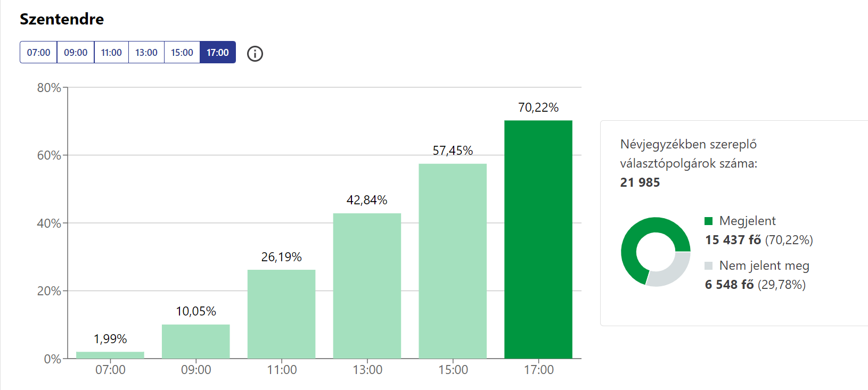This screenshot has height=390, width=868.
Task: Select the 11:00 bar showing 26,19%
Action: point(281,314)
